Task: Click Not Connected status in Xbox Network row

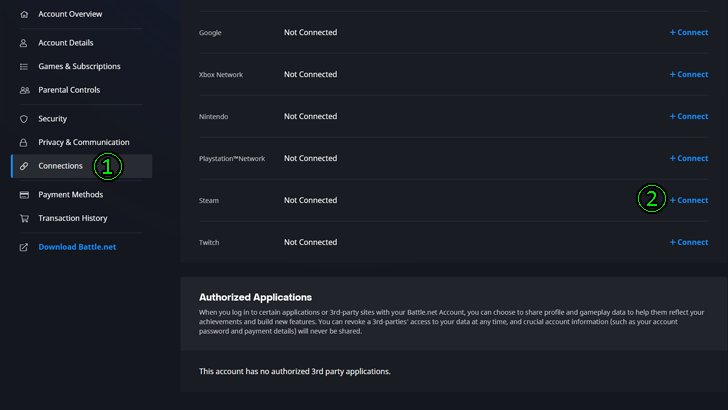Action: (x=311, y=74)
